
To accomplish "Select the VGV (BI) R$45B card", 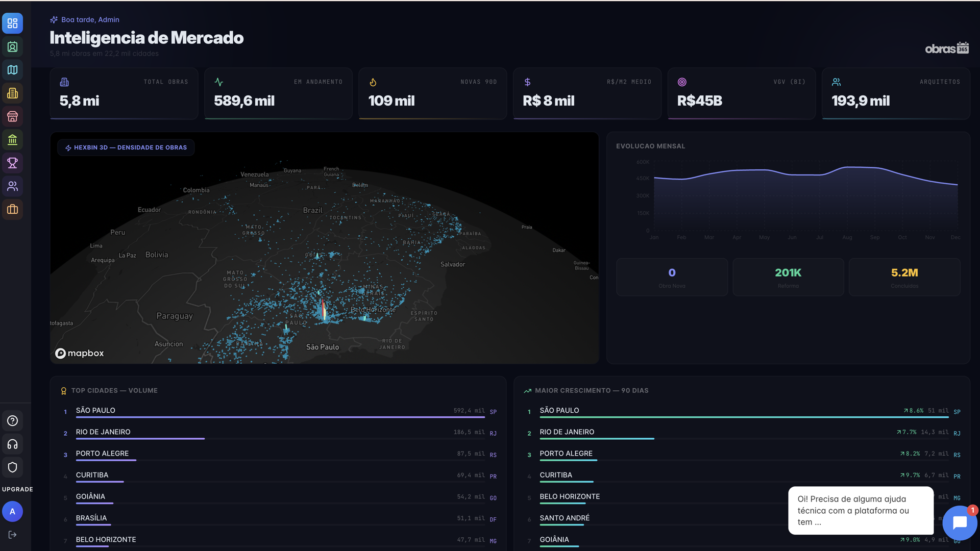I will (742, 93).
